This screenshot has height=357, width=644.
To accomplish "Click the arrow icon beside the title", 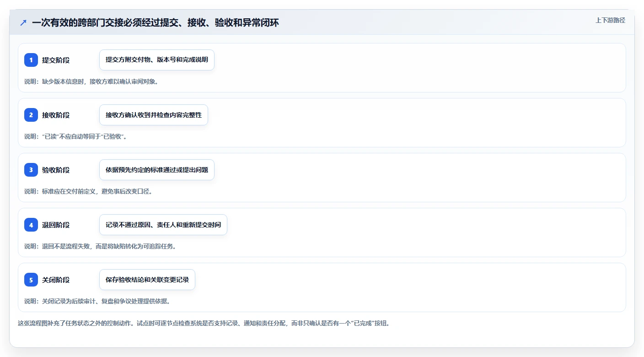I will 23,23.
